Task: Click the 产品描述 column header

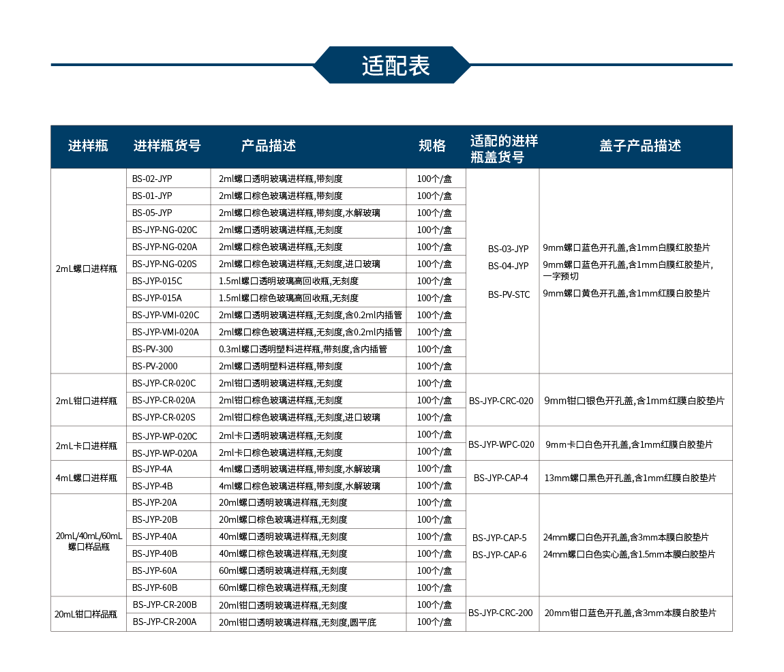Action: 269,146
